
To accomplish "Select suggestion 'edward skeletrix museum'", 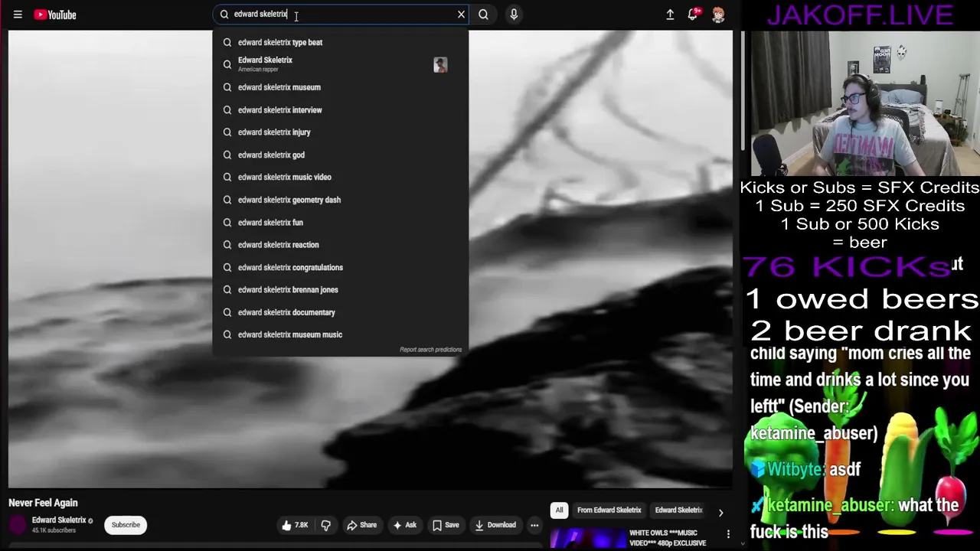I will point(341,87).
